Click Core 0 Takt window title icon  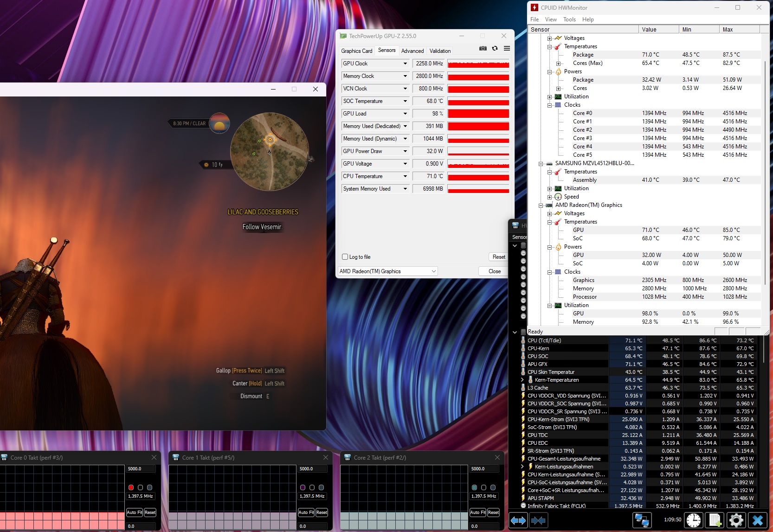pyautogui.click(x=4, y=457)
